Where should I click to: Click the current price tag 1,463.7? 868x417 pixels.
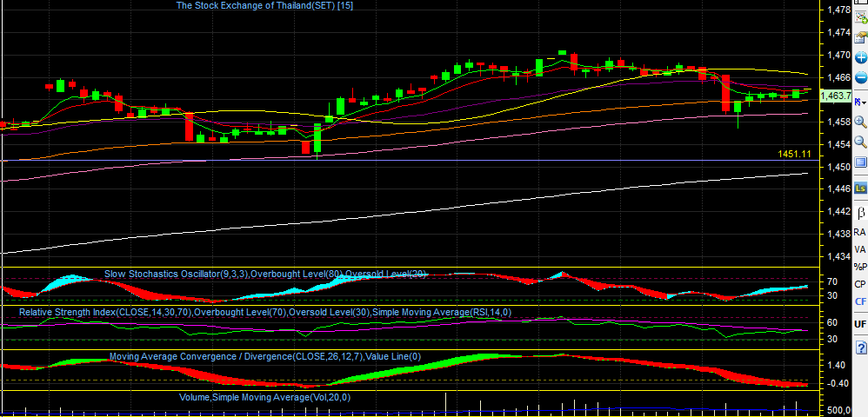(836, 96)
